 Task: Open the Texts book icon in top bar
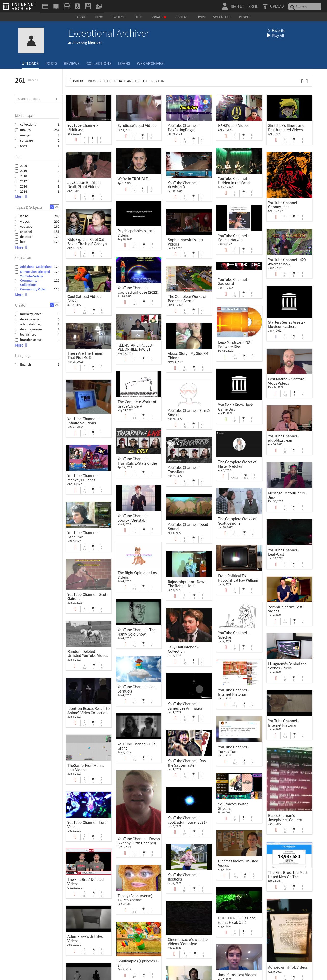(x=56, y=6)
